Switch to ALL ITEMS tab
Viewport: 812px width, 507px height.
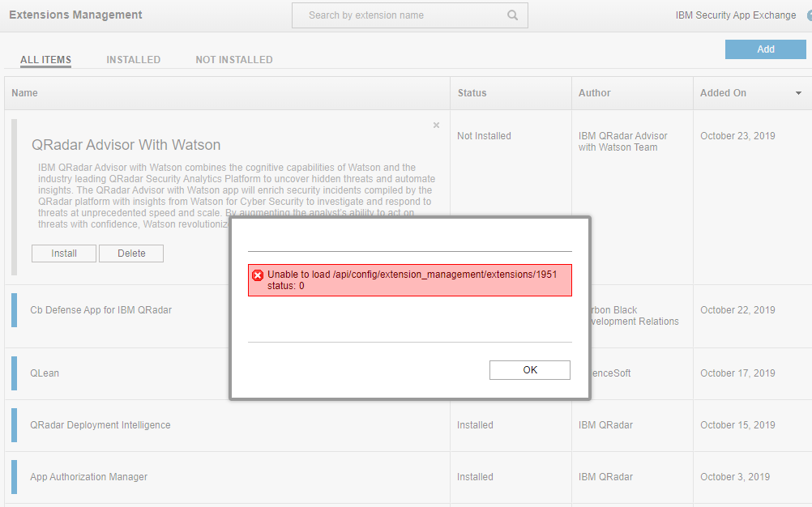(45, 59)
